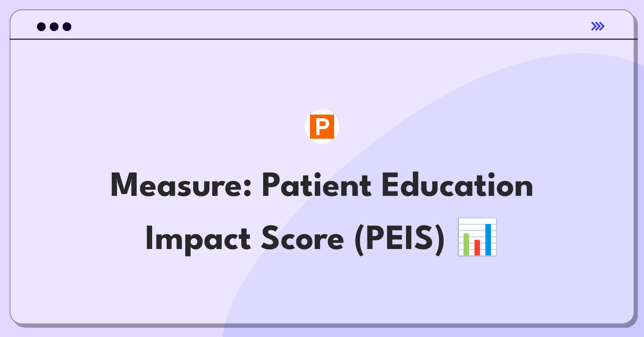
Task: Click the third black window dot
Action: click(x=67, y=27)
